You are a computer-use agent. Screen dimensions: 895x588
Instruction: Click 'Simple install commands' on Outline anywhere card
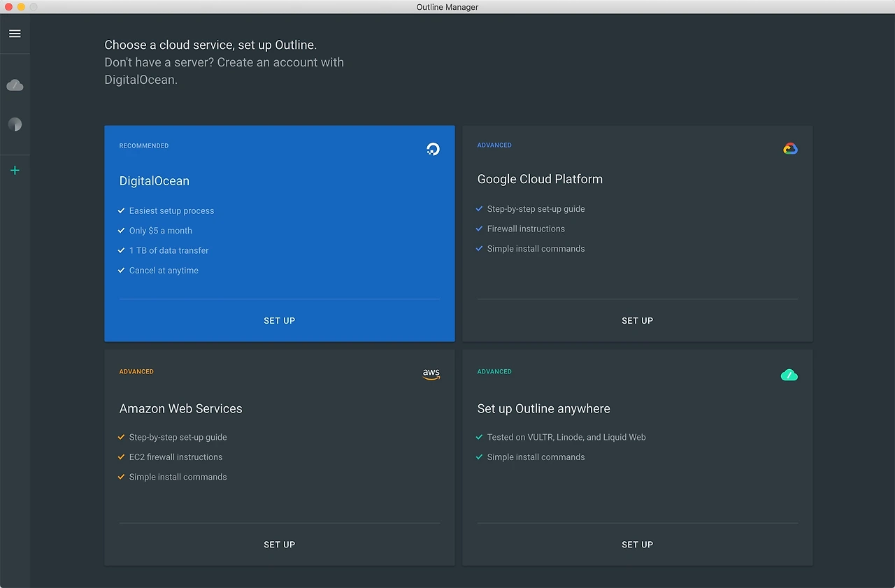(536, 457)
